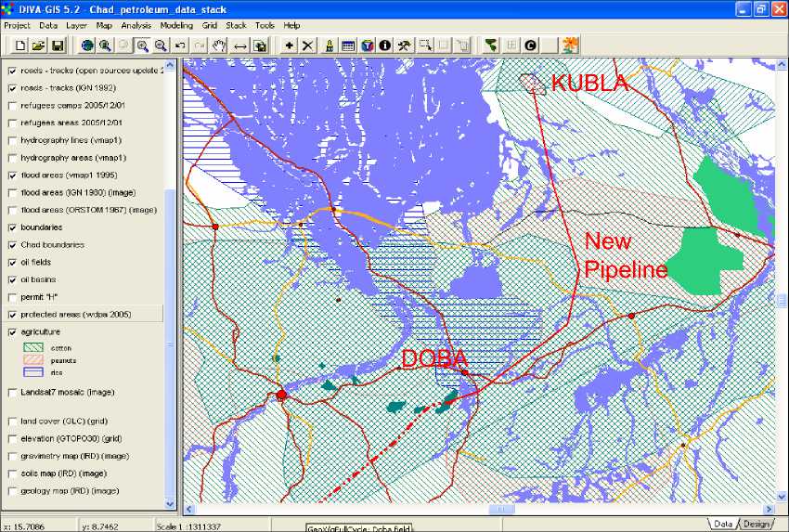Select the Identify feature info tool
Viewport: 789px width, 532px height.
coord(385,45)
